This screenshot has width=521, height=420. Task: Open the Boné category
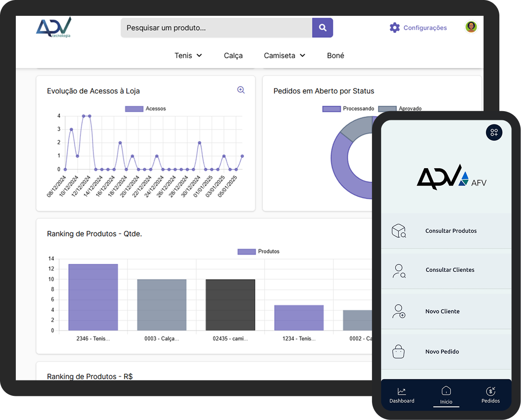pos(335,55)
